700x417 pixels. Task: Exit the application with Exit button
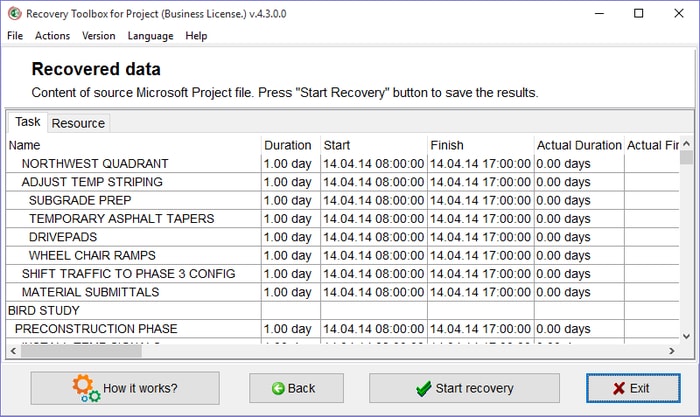pos(633,388)
